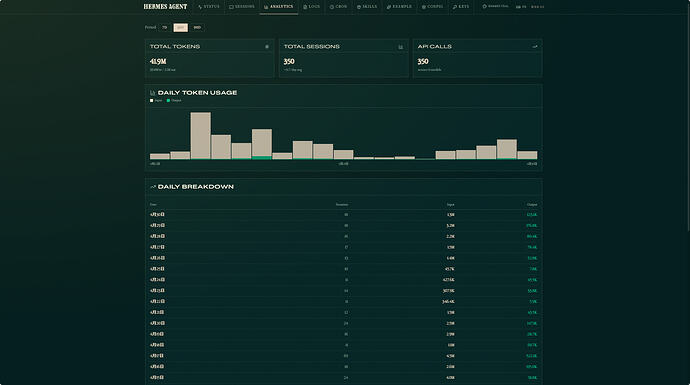
Task: Click the 4月28日 row date
Action: click(x=157, y=236)
